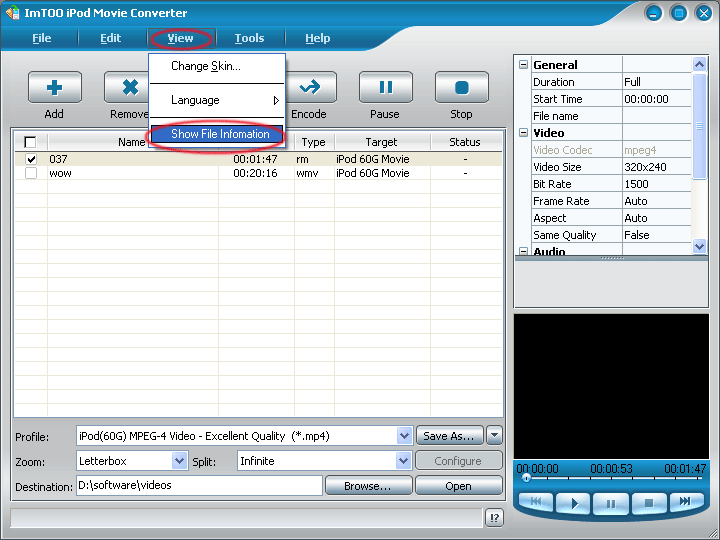The image size is (720, 540).
Task: Select the 037 file row name
Action: (58, 159)
